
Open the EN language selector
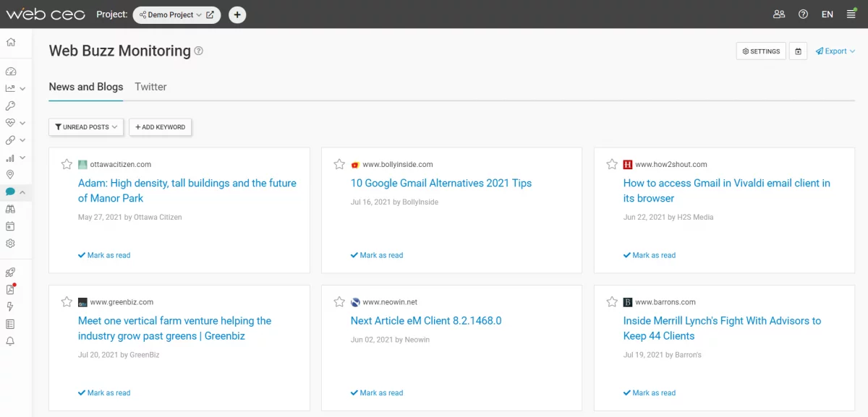tap(827, 14)
